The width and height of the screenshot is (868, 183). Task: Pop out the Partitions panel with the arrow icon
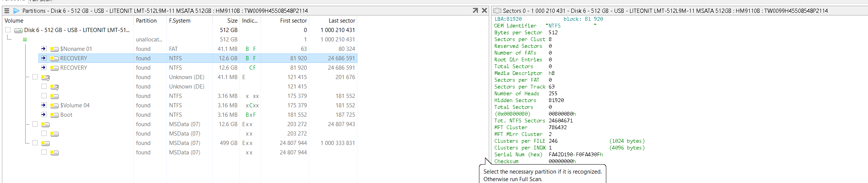click(475, 11)
